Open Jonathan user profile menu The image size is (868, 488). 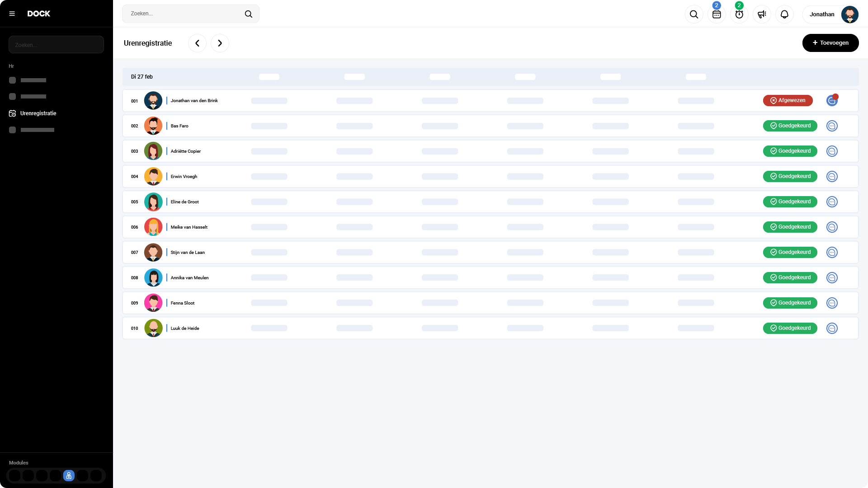coord(831,14)
